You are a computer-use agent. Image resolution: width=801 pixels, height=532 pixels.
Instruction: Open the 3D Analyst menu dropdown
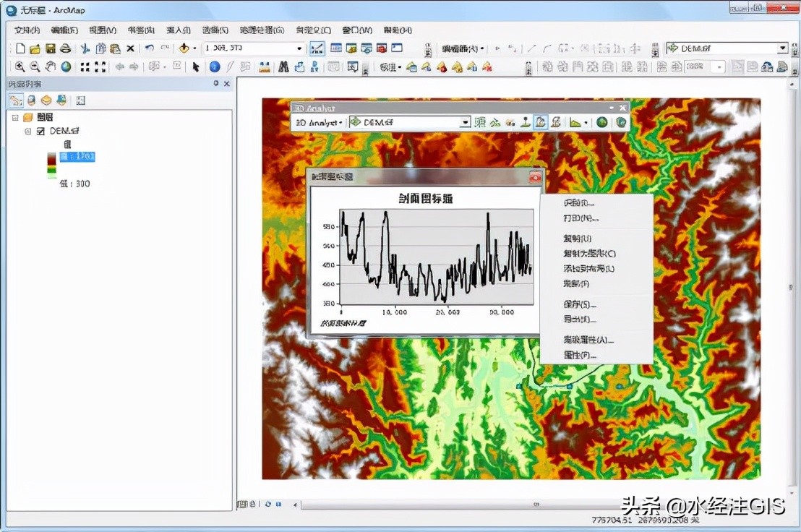[x=319, y=123]
